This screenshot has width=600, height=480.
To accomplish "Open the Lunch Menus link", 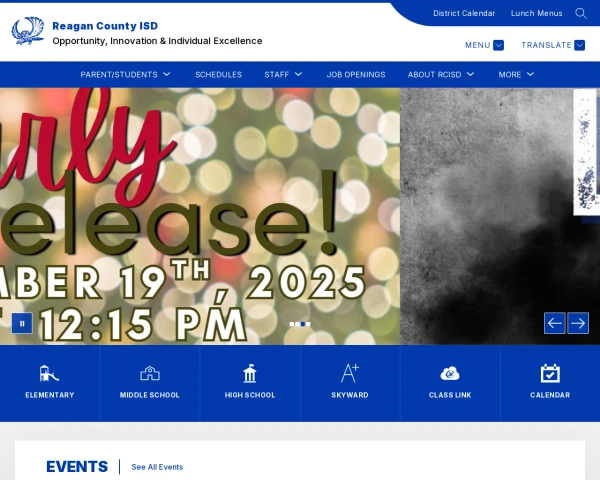I will 536,13.
